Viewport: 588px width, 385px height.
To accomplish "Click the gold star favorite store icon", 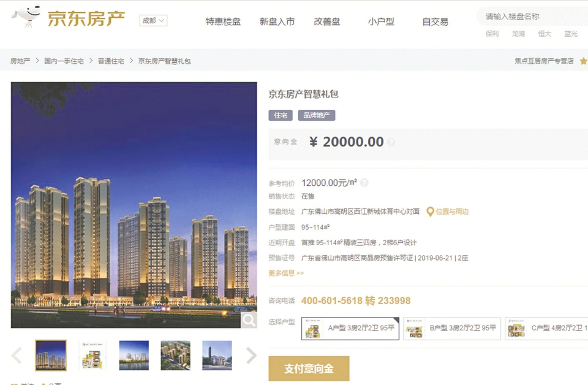I will [x=584, y=61].
